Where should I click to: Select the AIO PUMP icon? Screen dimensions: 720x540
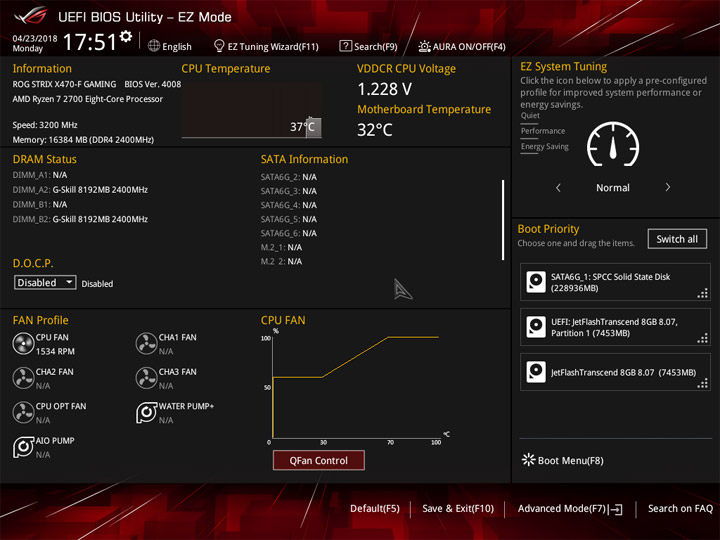(x=23, y=447)
